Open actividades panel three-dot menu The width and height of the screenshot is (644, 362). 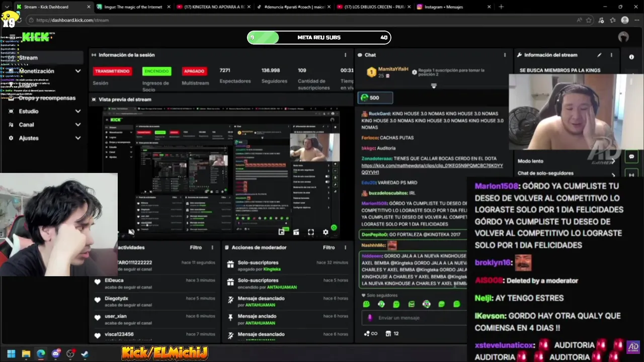tap(212, 247)
